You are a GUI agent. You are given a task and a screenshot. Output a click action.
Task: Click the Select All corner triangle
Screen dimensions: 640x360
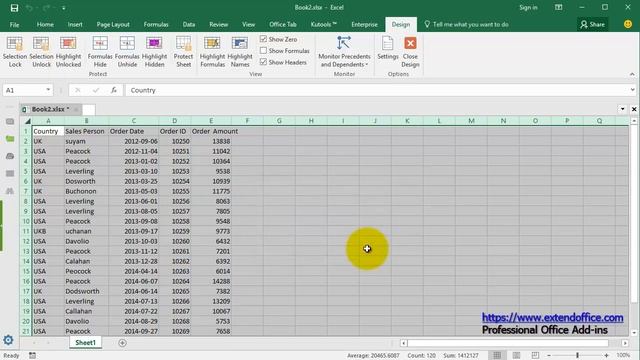pyautogui.click(x=27, y=121)
